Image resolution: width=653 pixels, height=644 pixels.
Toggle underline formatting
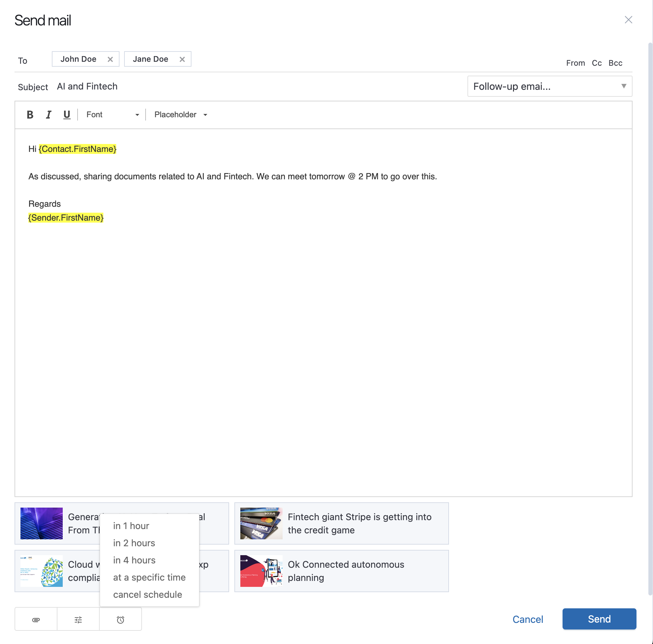pyautogui.click(x=67, y=115)
